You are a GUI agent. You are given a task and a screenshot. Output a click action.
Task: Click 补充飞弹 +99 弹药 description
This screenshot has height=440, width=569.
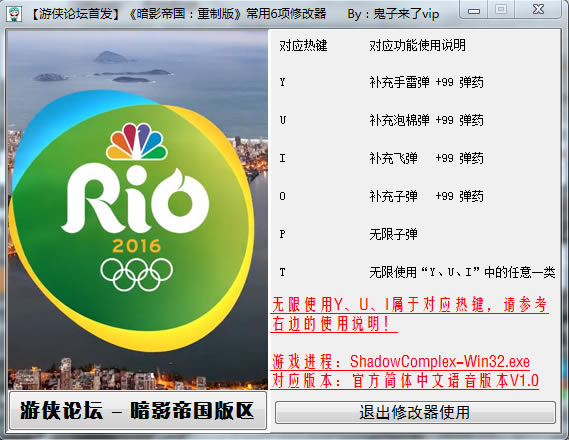tap(426, 158)
